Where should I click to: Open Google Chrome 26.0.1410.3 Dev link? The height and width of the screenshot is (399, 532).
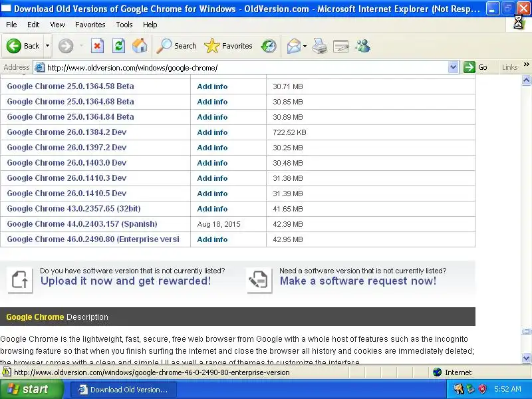66,178
